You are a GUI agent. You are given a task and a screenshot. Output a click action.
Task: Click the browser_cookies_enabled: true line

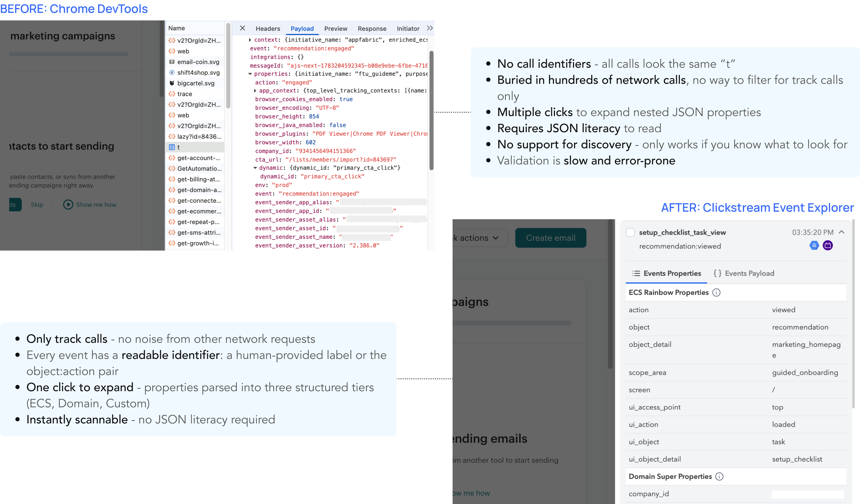pos(304,99)
